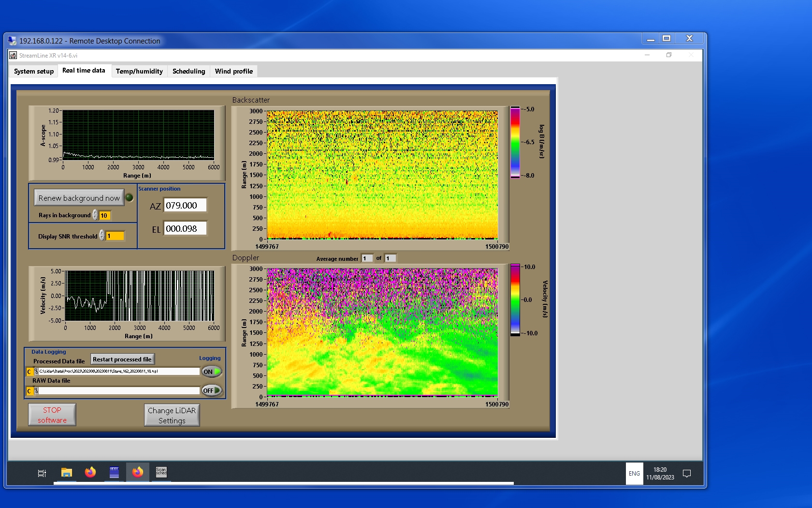Click the highlighted Firefox taskbar icon
The image size is (812, 508).
pos(138,472)
